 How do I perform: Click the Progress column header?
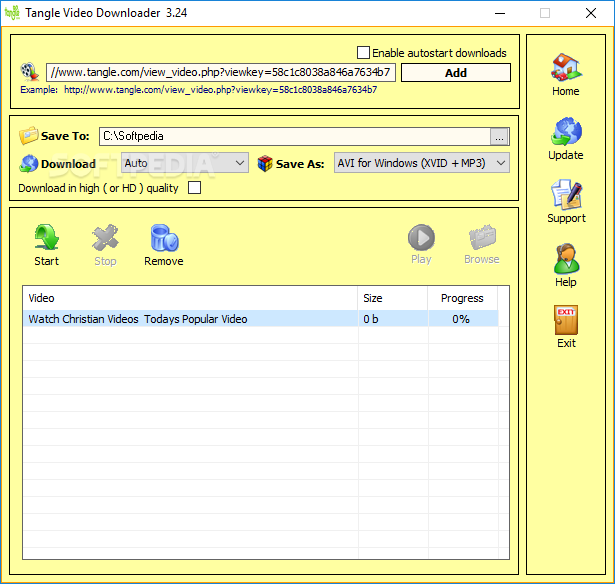(x=462, y=298)
